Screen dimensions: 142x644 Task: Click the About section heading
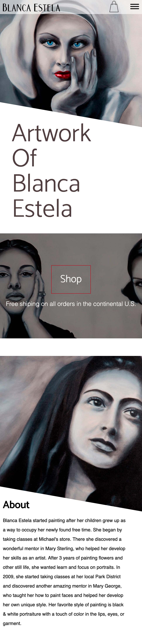point(16,505)
